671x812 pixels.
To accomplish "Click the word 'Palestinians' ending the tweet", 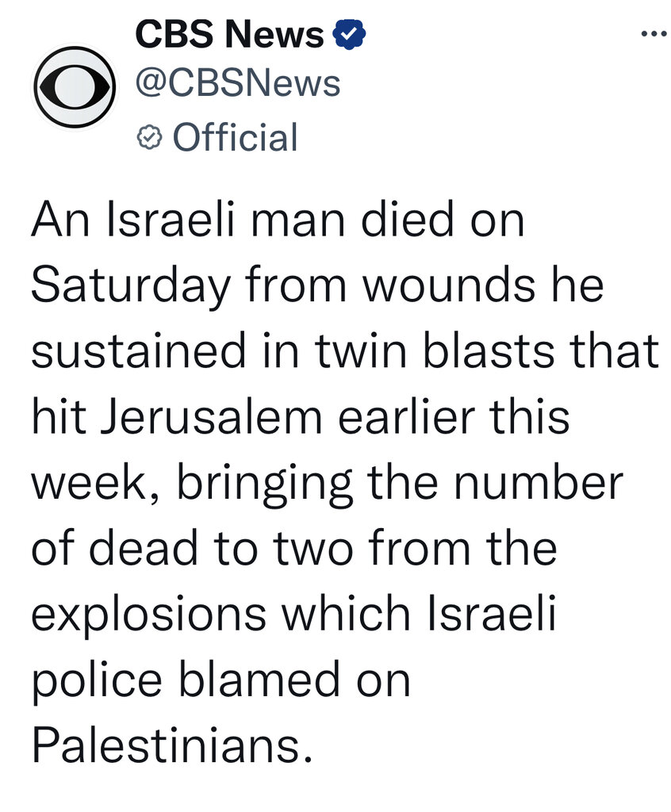I will 173,745.
